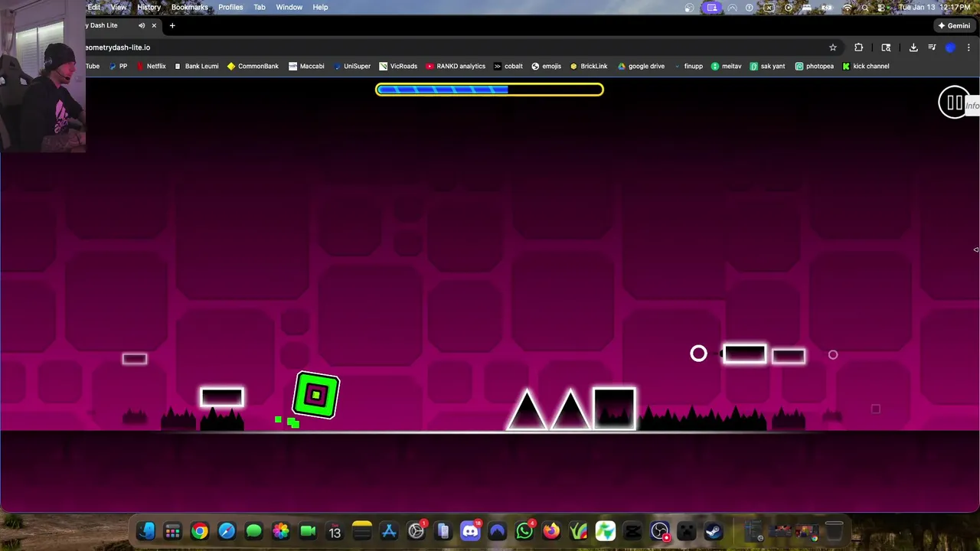The height and width of the screenshot is (551, 980).
Task: Open the sak yant bookmark
Action: point(767,66)
